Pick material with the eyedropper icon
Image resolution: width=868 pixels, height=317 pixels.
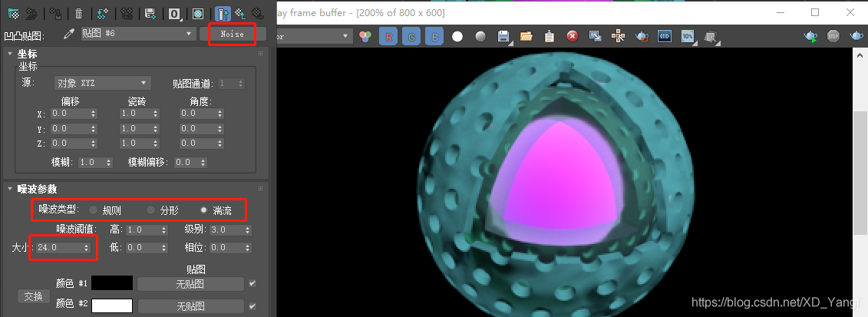tap(68, 35)
